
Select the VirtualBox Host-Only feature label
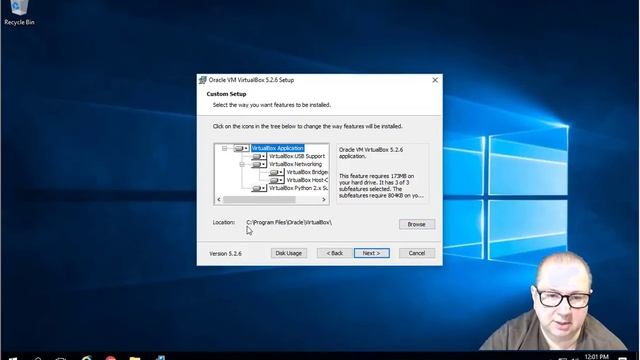pos(307,180)
